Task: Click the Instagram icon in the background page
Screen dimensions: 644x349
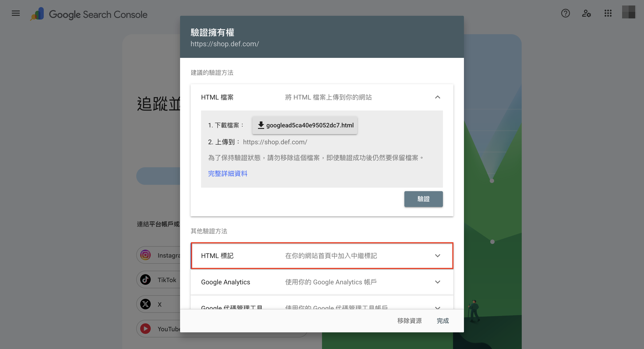Action: (145, 255)
